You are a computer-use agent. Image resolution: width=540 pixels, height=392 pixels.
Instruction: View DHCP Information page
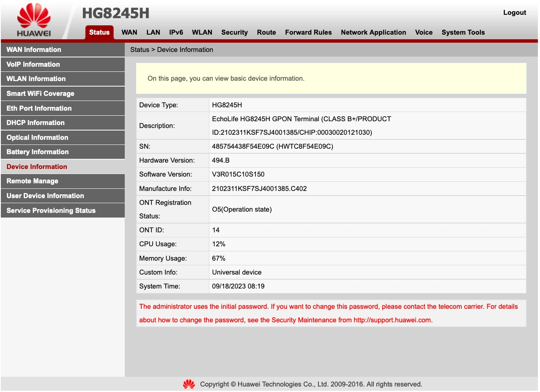(x=63, y=123)
